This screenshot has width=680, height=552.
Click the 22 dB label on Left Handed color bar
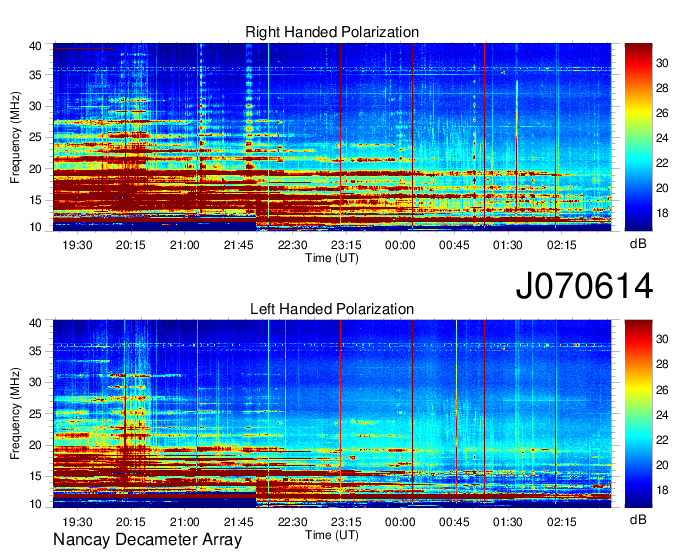pos(662,440)
